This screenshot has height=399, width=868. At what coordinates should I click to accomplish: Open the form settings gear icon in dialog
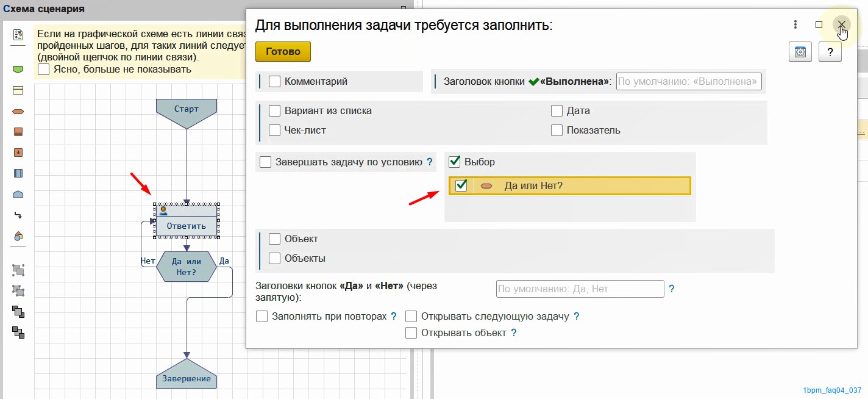[800, 52]
